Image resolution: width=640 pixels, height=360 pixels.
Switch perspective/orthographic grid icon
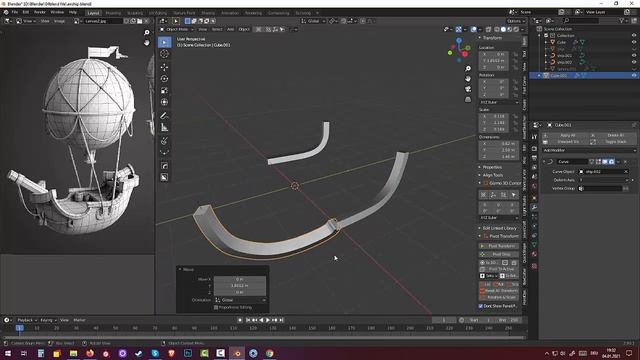[x=468, y=99]
